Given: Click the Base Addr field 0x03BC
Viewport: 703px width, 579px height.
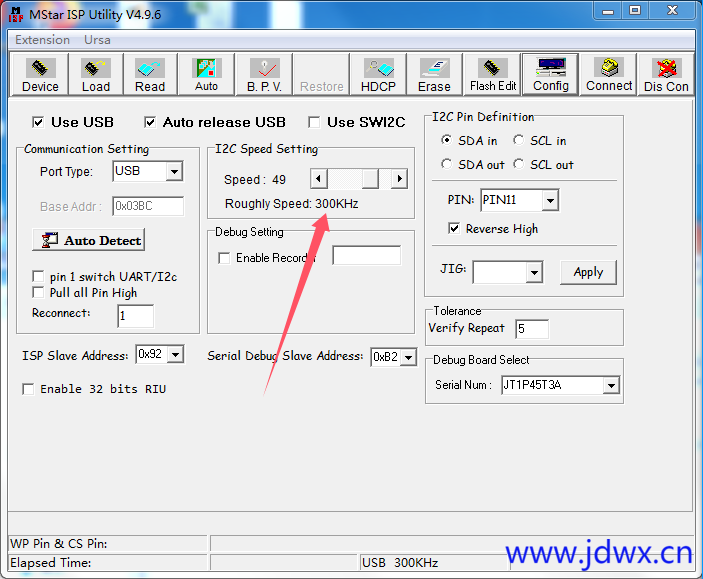Looking at the screenshot, I should pos(148,206).
